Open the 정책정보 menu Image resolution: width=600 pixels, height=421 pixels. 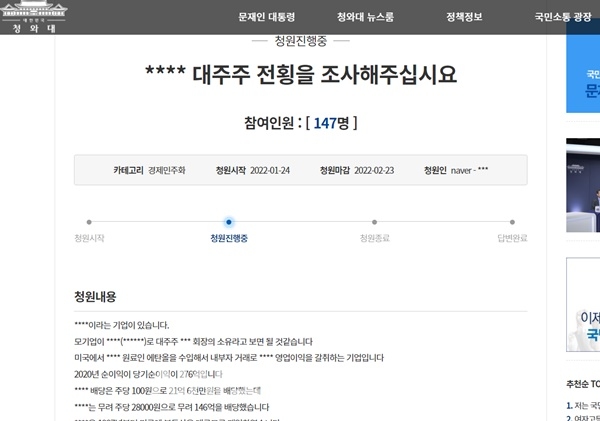click(x=464, y=17)
